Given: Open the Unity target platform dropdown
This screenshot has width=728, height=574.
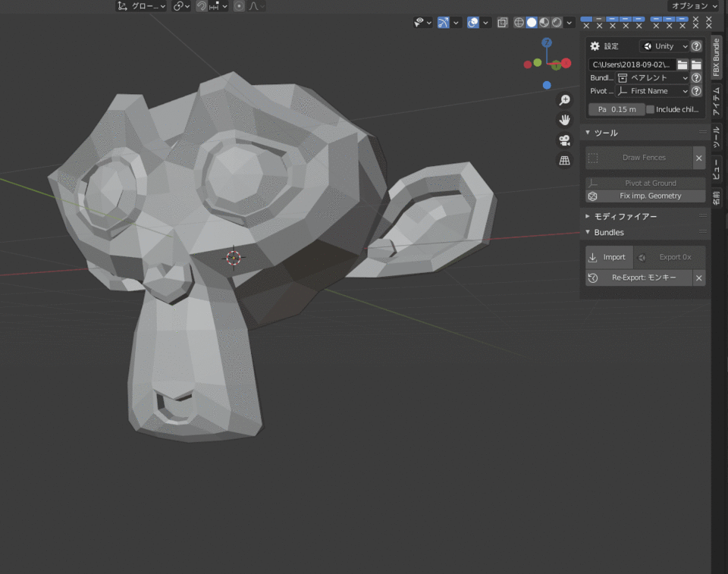Looking at the screenshot, I should click(665, 46).
